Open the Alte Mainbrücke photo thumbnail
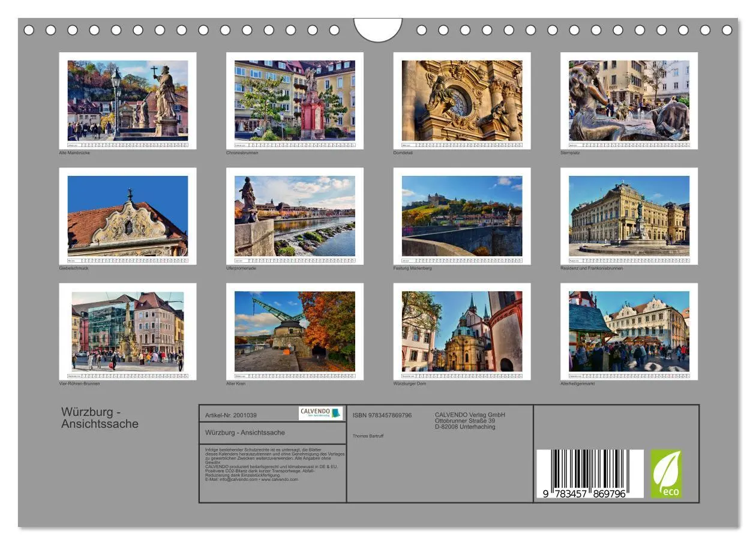Screen dimensions: 756x545 (x=128, y=101)
